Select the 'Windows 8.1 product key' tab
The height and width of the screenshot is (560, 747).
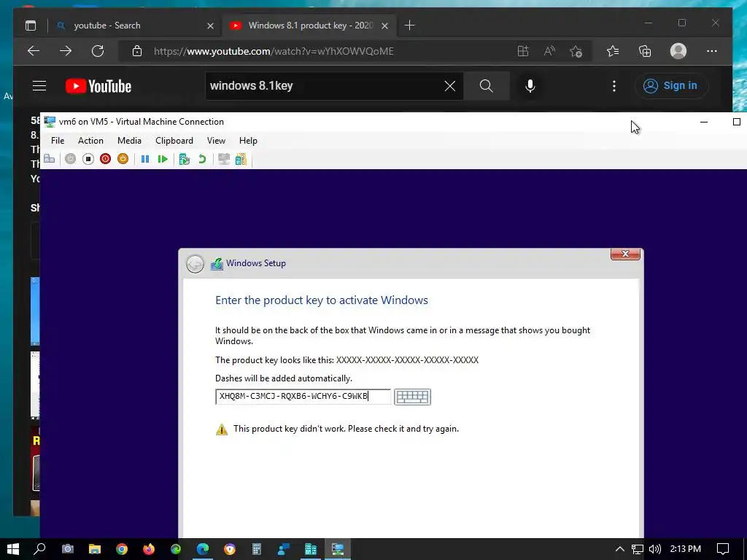[x=310, y=26]
